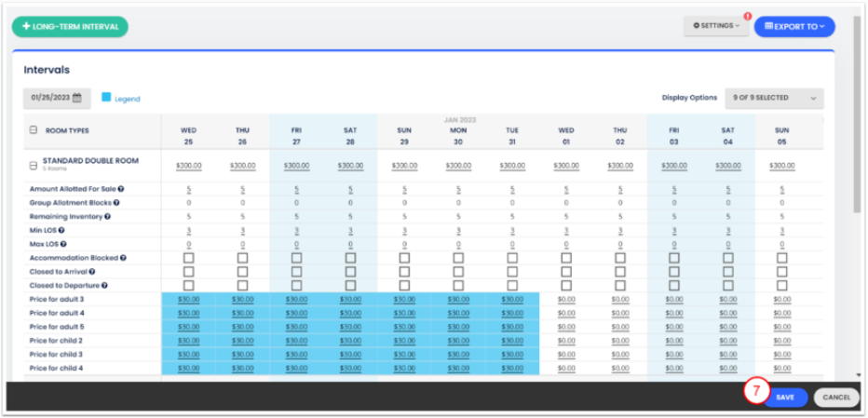This screenshot has height=418, width=868.
Task: Click the help icon next to Accommodation Blocked
Action: (123, 258)
